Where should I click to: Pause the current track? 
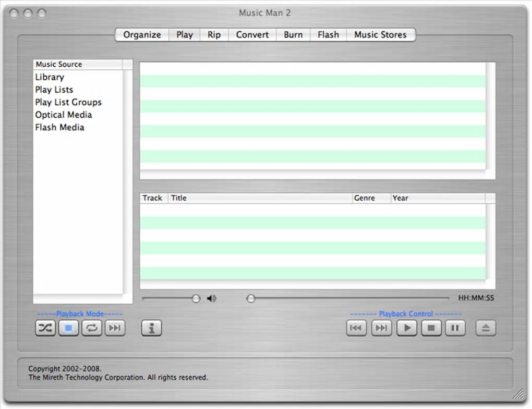click(455, 328)
